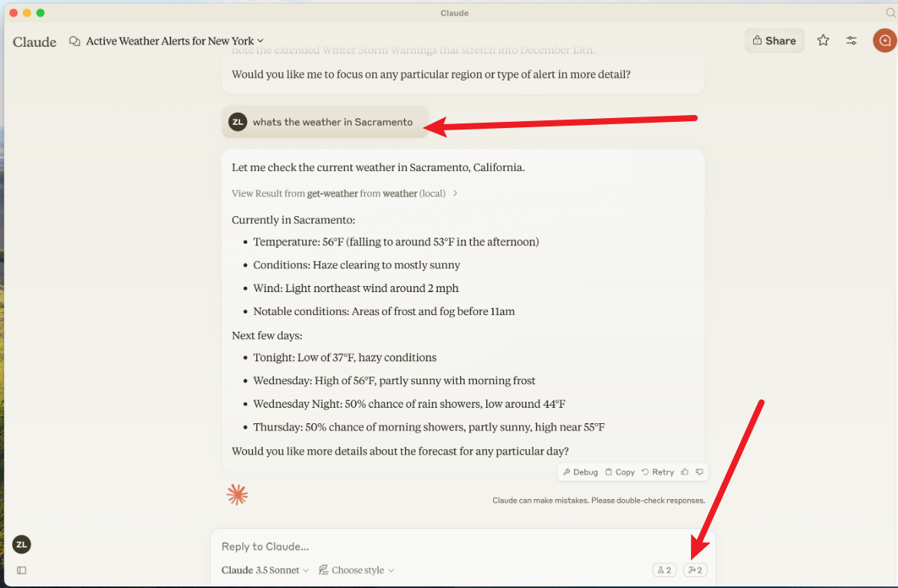Start a new chat with orange button

coord(884,41)
